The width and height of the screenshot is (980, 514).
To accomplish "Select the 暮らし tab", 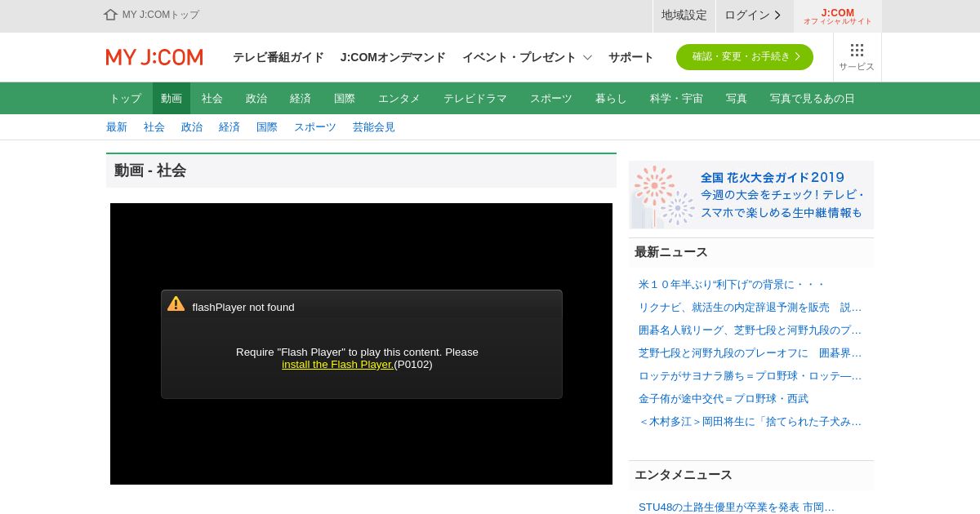I will [x=611, y=99].
